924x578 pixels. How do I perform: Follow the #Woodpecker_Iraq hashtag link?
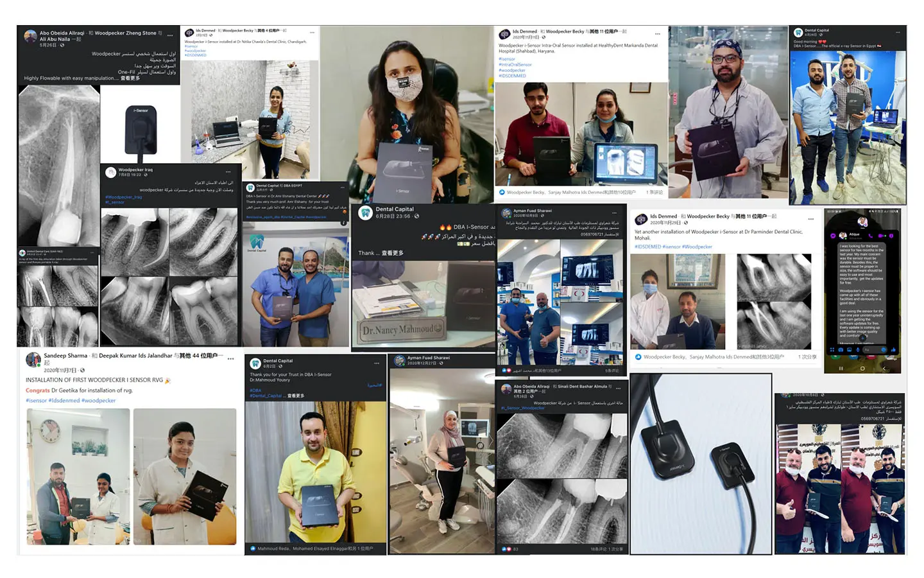[x=123, y=197]
